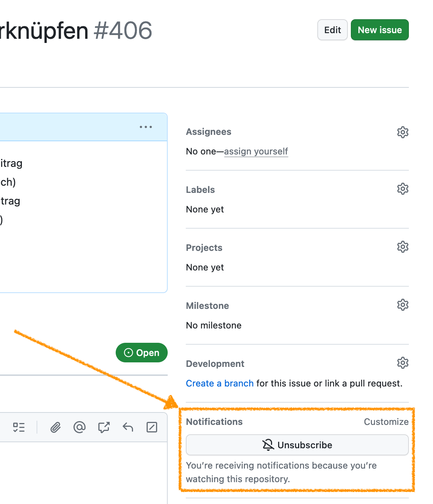Image resolution: width=433 pixels, height=504 pixels.
Task: Reference an issue with the cross-reference icon
Action: tap(104, 427)
